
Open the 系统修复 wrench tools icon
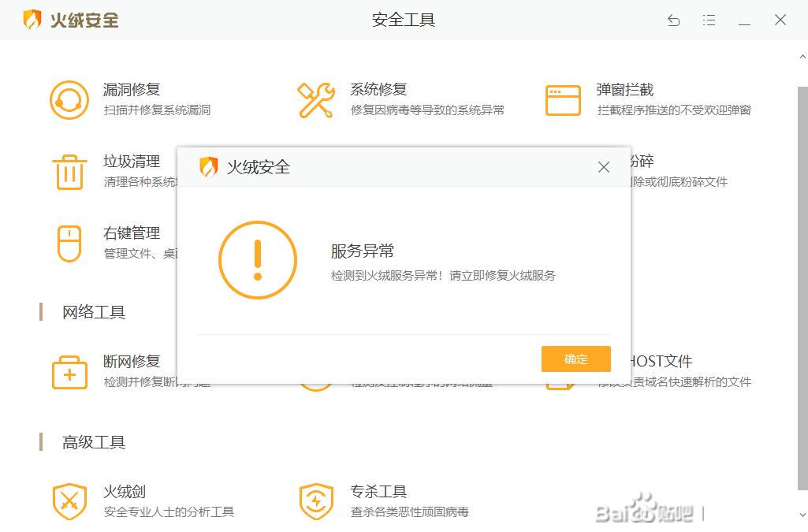[316, 100]
